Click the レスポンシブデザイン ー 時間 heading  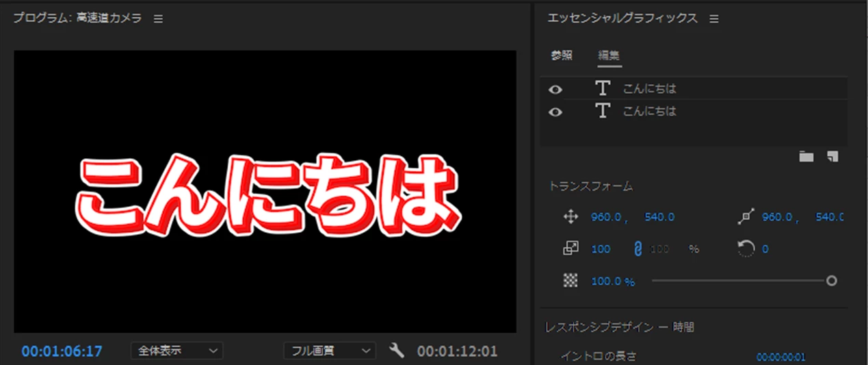click(x=620, y=327)
